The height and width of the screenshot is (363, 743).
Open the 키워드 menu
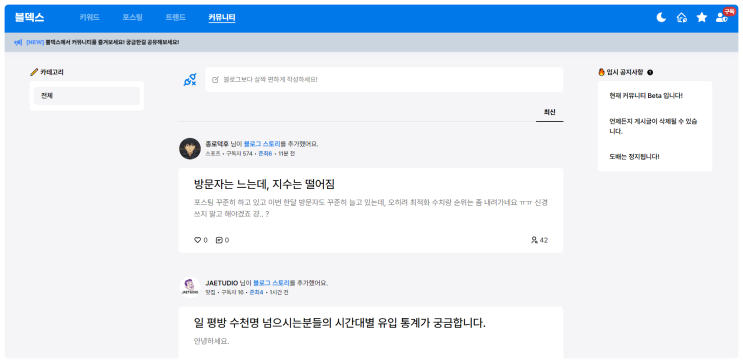pos(89,18)
